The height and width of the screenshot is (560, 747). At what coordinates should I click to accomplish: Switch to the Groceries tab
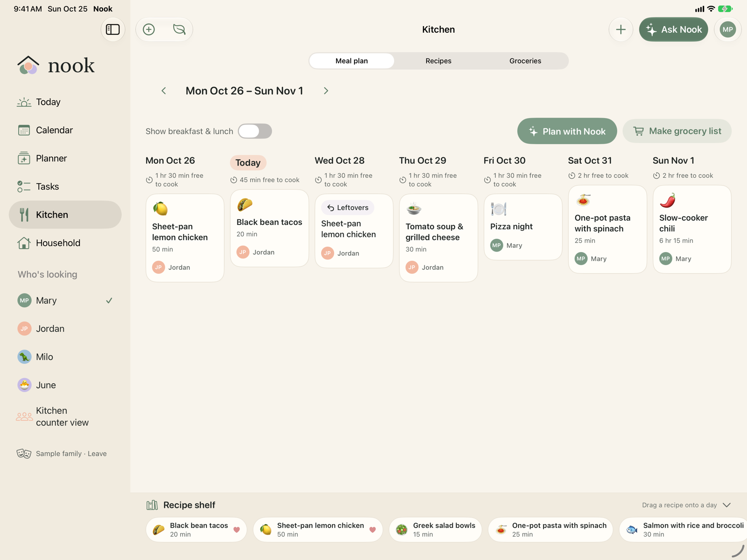coord(525,61)
